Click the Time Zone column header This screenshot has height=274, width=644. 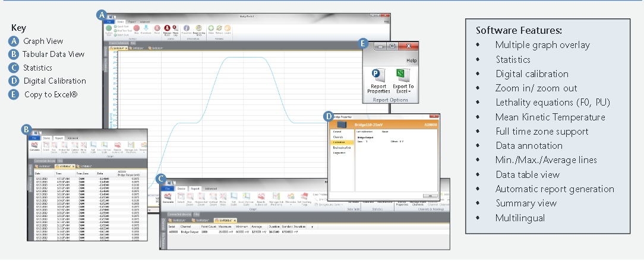pyautogui.click(x=84, y=173)
